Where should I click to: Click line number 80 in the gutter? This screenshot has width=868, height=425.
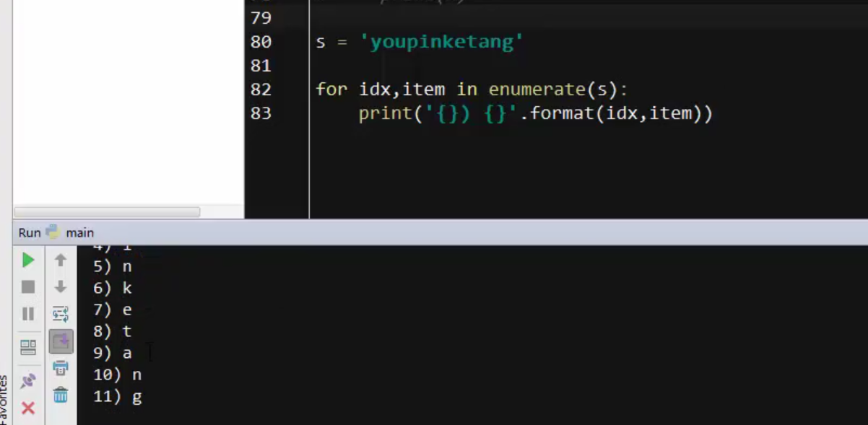point(261,42)
